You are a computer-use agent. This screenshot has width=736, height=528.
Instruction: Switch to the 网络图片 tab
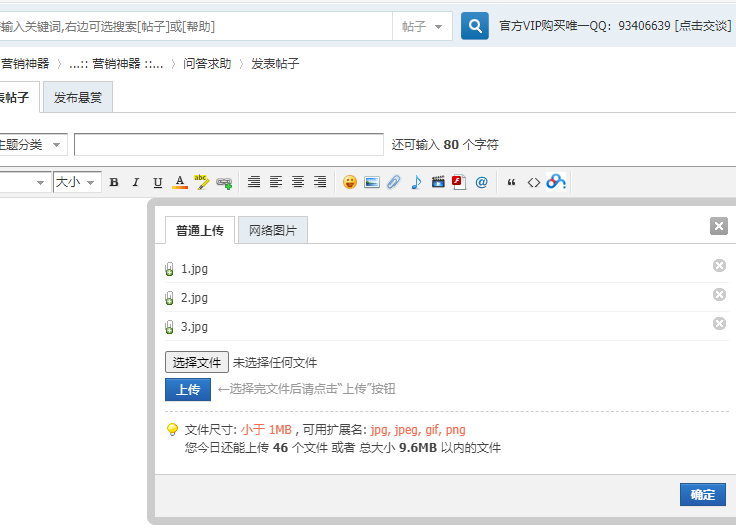click(273, 230)
